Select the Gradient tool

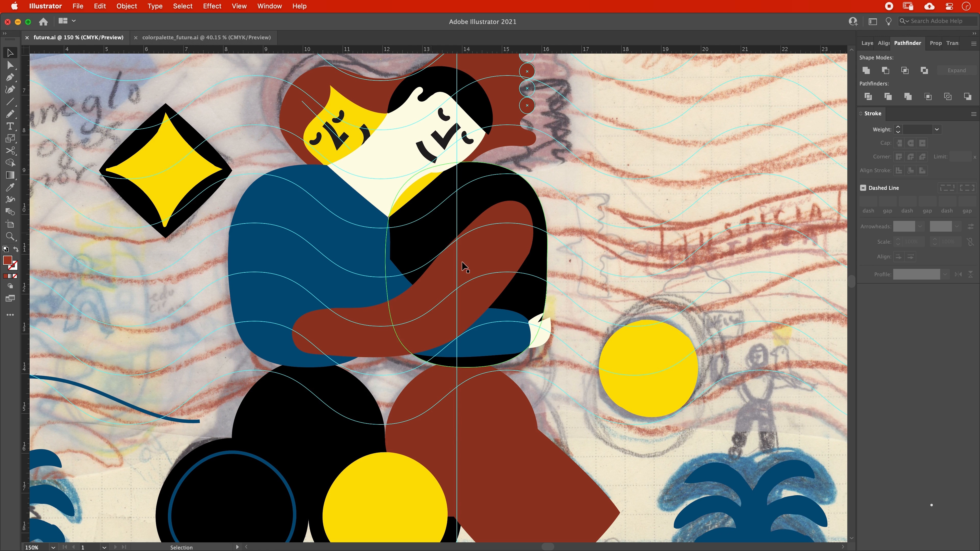[10, 175]
